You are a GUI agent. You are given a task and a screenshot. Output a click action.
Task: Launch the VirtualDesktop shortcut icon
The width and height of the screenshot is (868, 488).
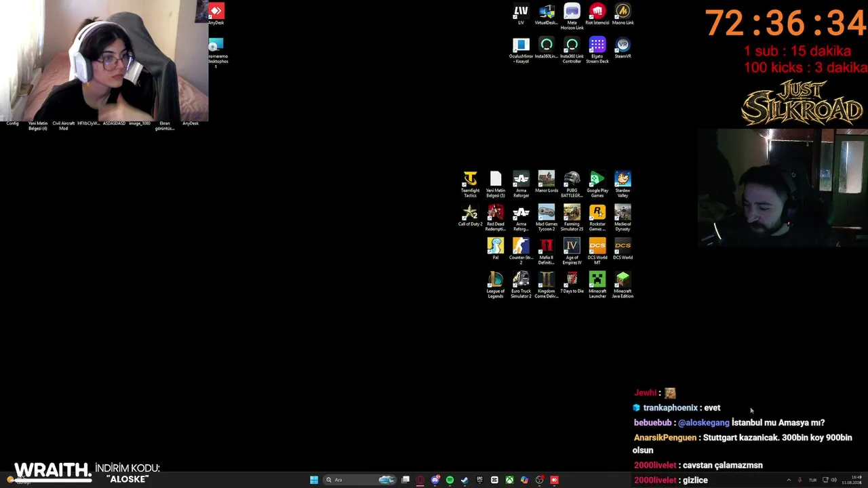[x=547, y=14]
